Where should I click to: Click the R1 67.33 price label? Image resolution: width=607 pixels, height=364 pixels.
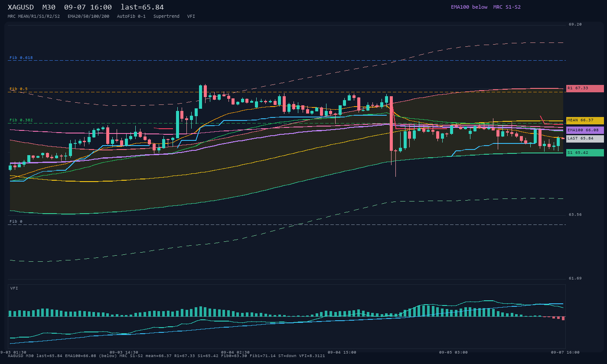585,88
